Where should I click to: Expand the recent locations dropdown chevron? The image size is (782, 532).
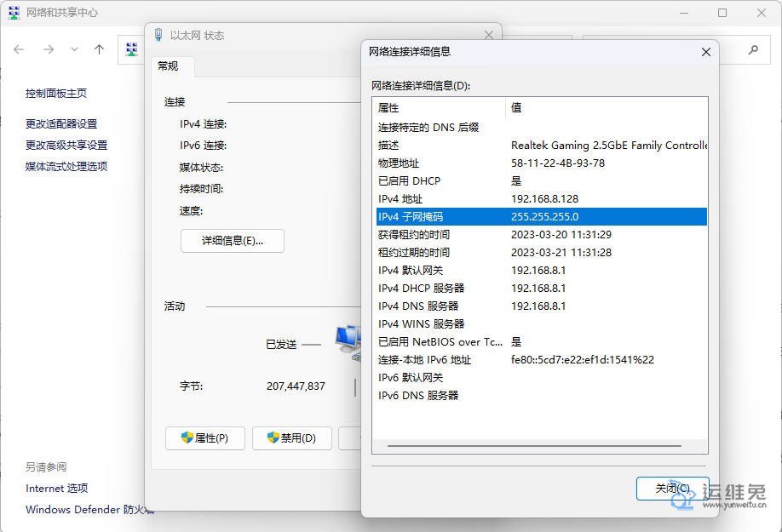tap(74, 49)
